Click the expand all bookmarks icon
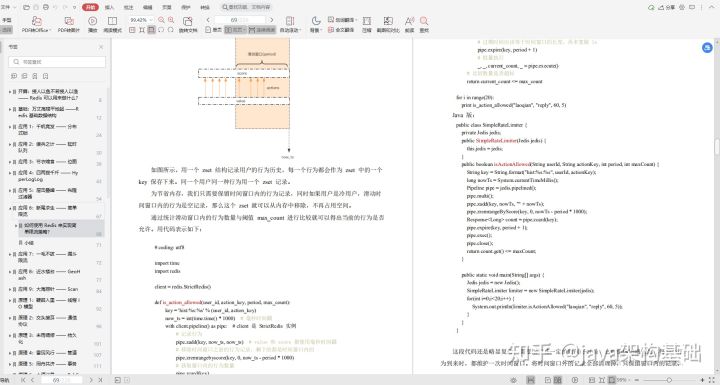Viewport: 720px width, 385px height. click(14, 76)
